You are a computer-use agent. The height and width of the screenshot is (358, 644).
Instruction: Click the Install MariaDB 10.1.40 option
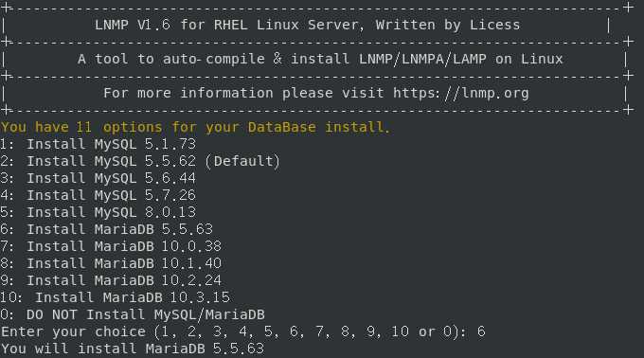(x=111, y=263)
